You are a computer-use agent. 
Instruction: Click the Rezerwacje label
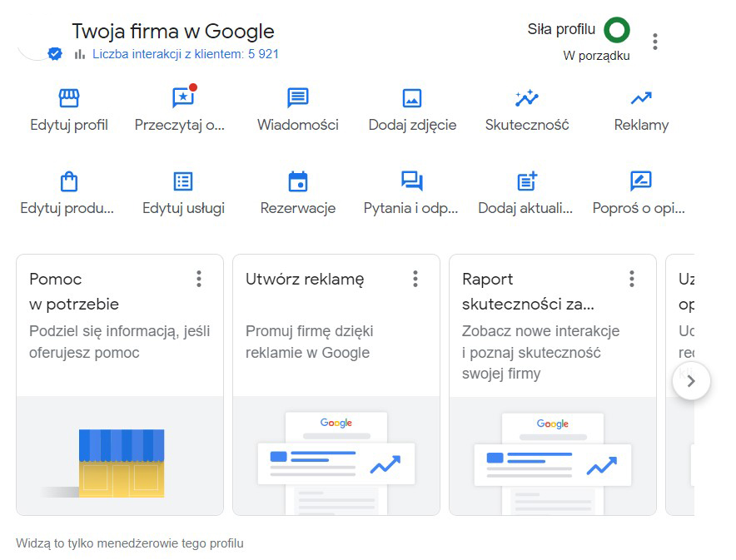297,208
